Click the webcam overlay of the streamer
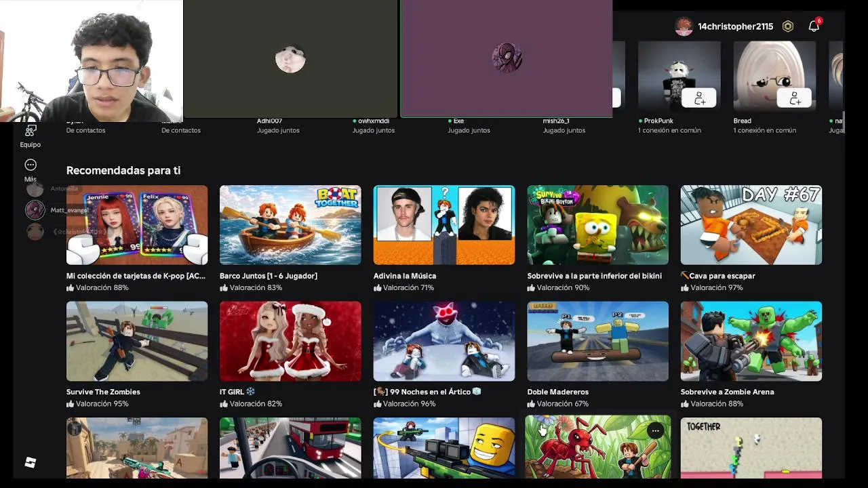Viewport: 868px width, 488px height. pyautogui.click(x=92, y=61)
